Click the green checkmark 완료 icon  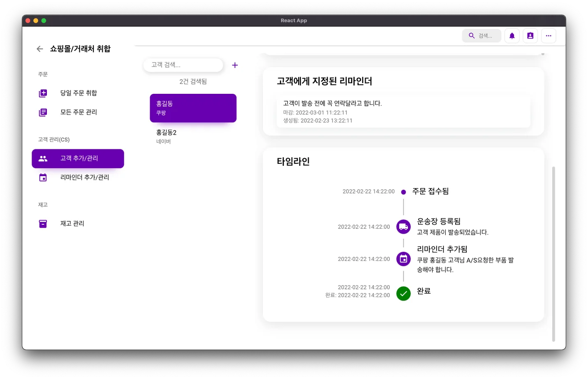[x=403, y=293]
